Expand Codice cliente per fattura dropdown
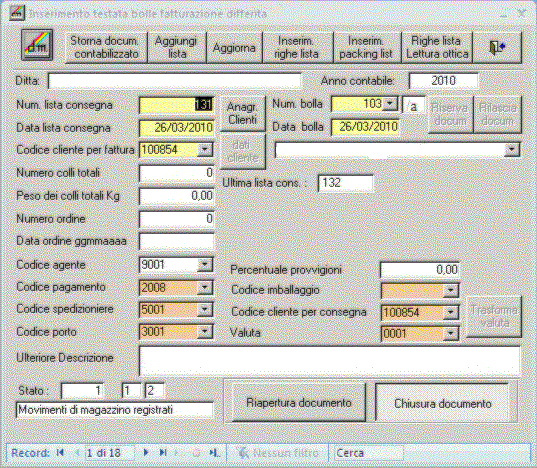This screenshot has height=468, width=537. 204,150
